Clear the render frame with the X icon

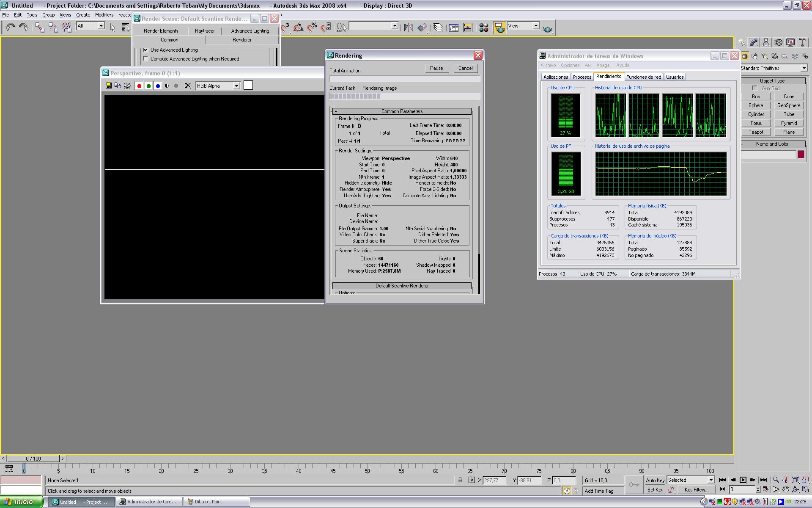click(188, 86)
